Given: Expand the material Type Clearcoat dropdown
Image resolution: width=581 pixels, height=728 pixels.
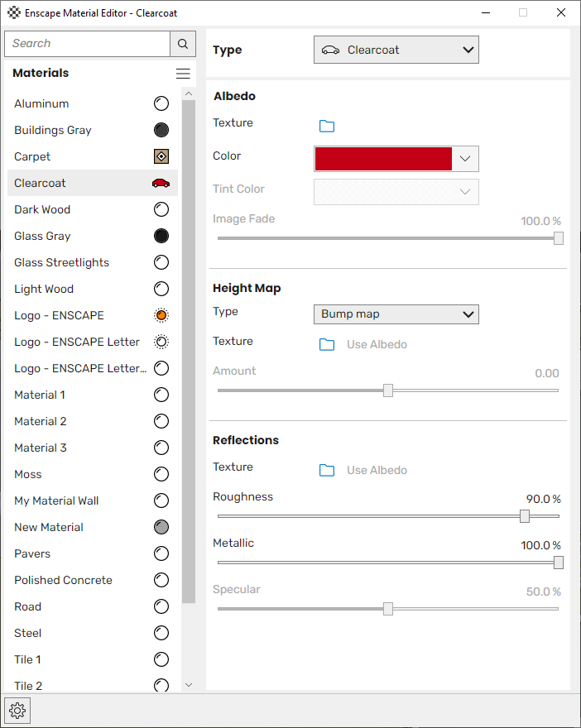Looking at the screenshot, I should [x=396, y=50].
